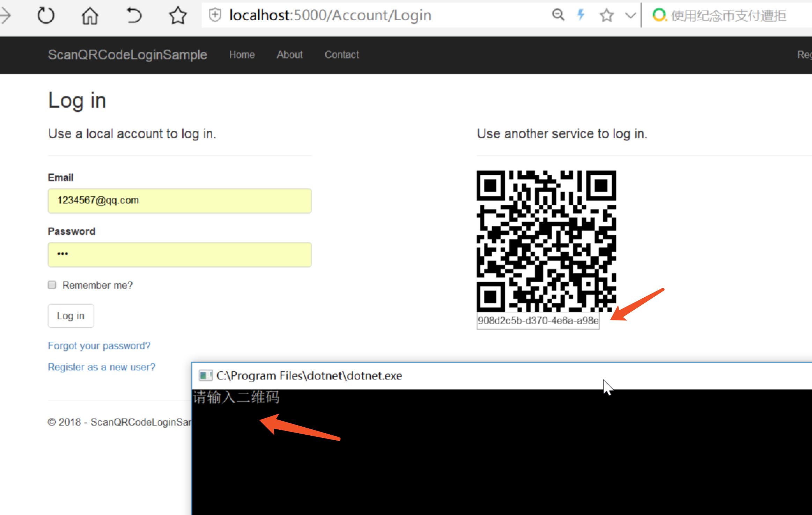Screen dimensions: 812x515
Task: Open the Home nav item
Action: click(x=242, y=55)
